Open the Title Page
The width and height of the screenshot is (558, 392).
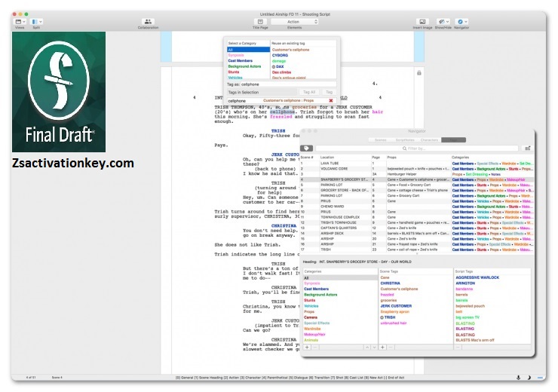point(260,22)
